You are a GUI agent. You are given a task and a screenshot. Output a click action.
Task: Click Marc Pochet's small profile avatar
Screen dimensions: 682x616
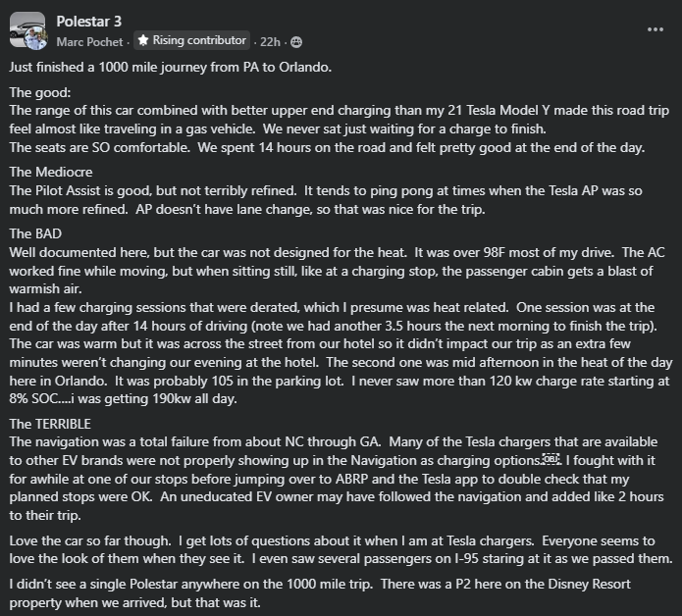click(35, 39)
